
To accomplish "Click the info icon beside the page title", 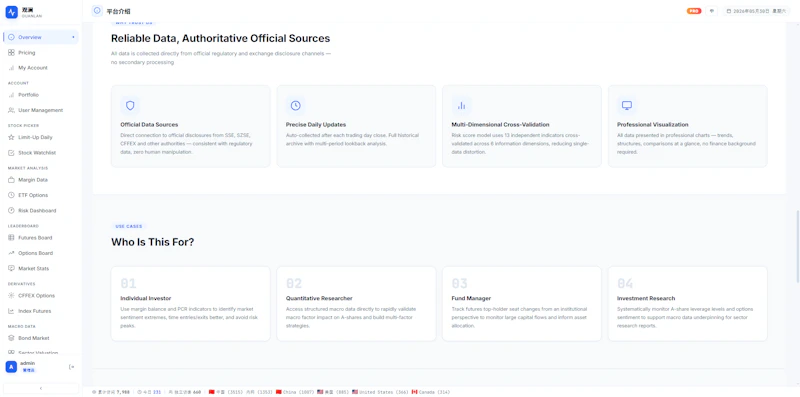I will (x=97, y=11).
